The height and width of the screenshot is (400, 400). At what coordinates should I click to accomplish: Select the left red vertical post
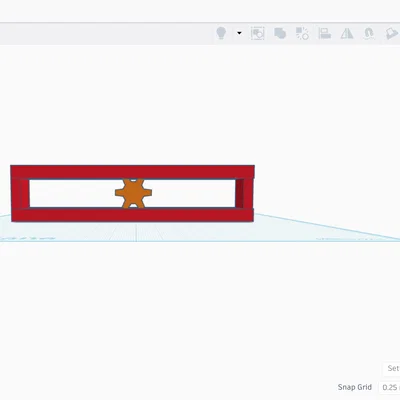coord(20,194)
